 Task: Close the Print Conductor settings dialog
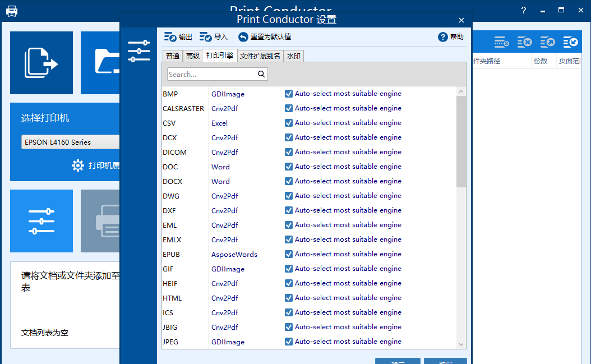[x=461, y=20]
